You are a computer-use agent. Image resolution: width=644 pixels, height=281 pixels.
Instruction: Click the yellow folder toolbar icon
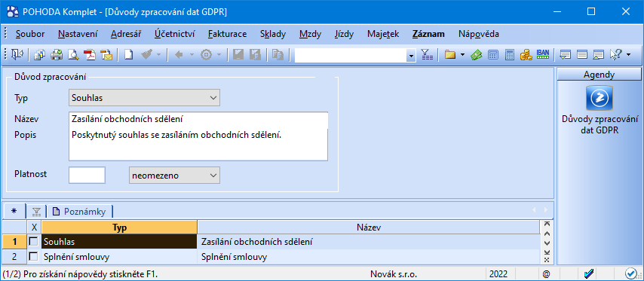click(x=450, y=55)
